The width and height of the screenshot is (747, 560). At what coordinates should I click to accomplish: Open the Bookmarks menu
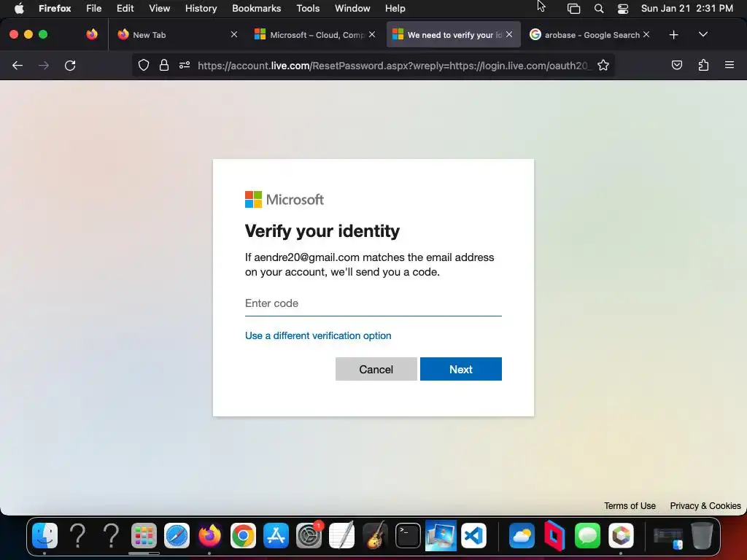256,8
